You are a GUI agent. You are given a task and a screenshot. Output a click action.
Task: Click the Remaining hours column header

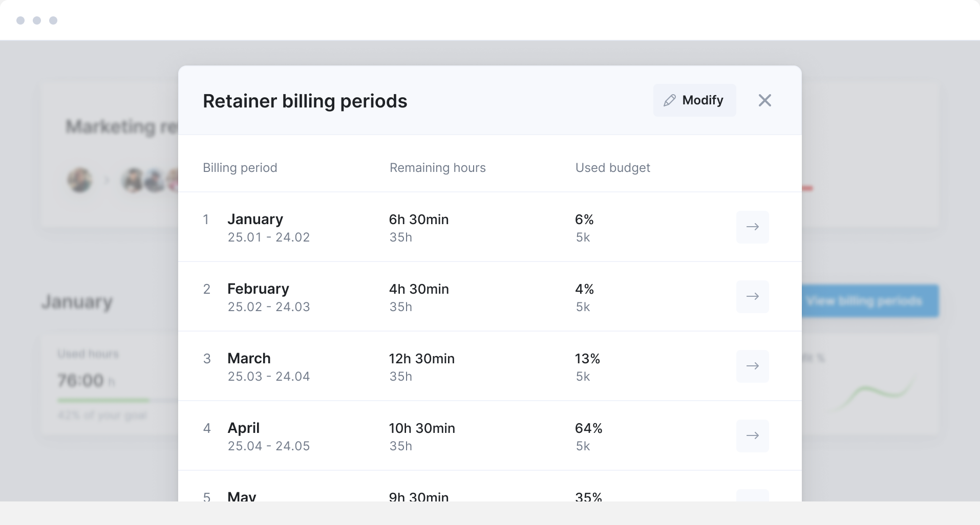pyautogui.click(x=438, y=167)
